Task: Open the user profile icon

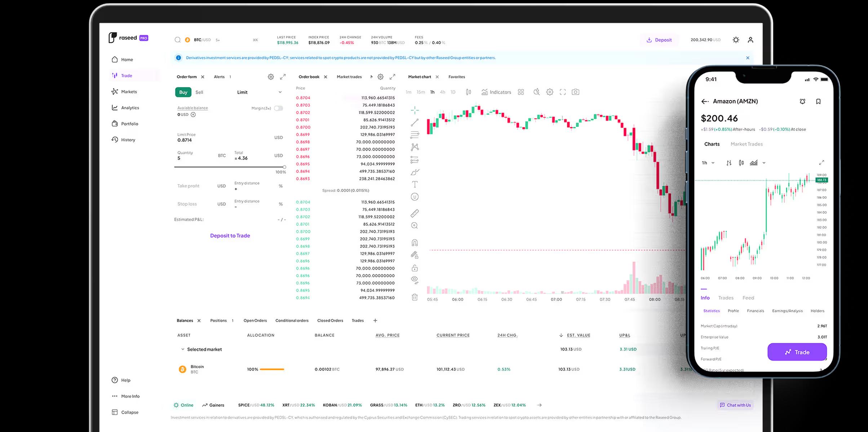Action: click(750, 40)
